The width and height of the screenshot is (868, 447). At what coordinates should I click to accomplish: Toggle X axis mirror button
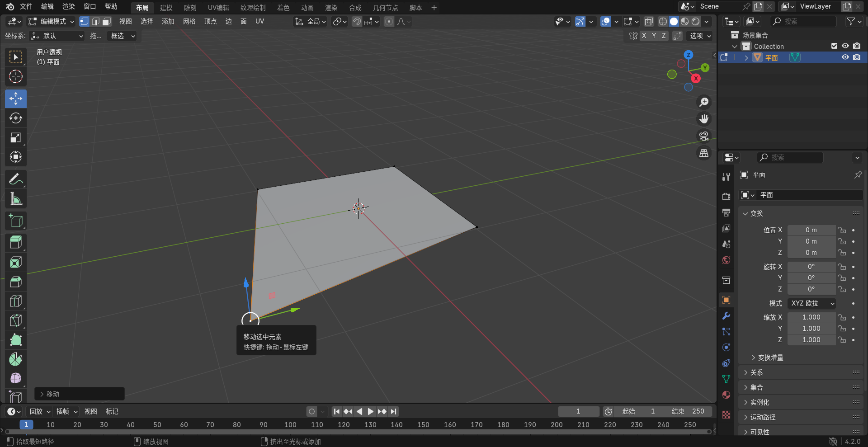[644, 36]
